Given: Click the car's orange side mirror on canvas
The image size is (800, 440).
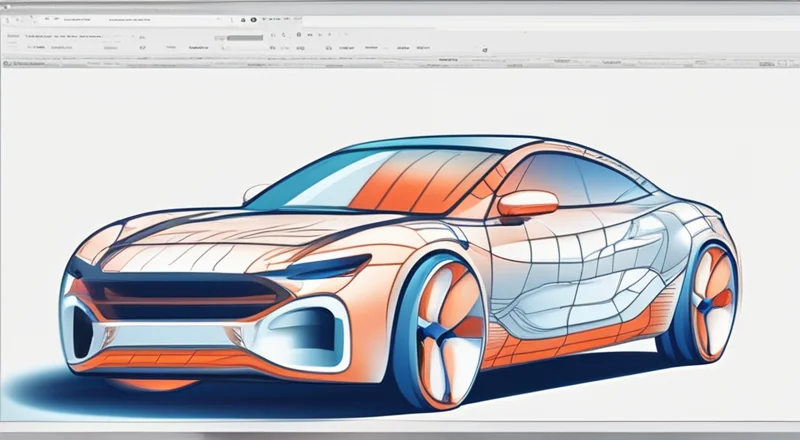Looking at the screenshot, I should pyautogui.click(x=527, y=203).
